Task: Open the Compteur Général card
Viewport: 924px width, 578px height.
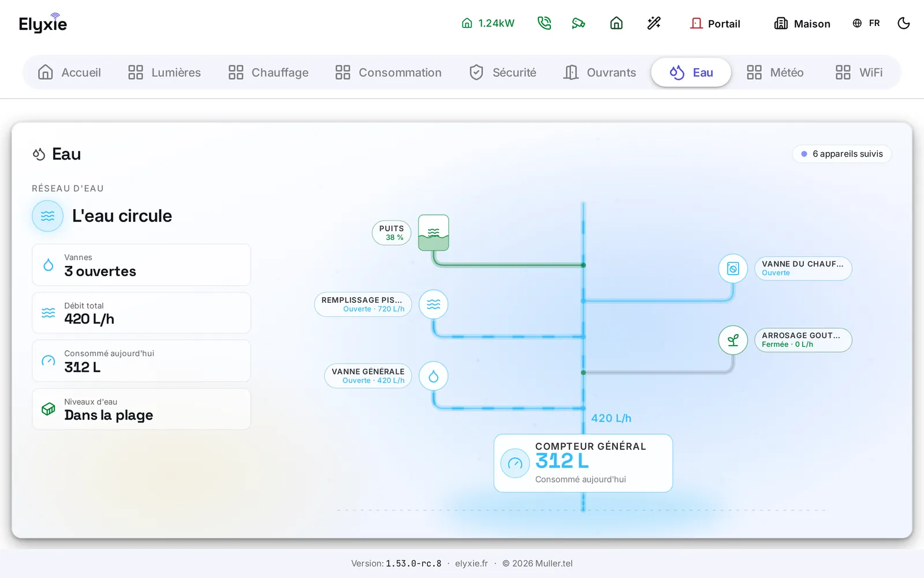Action: click(583, 463)
